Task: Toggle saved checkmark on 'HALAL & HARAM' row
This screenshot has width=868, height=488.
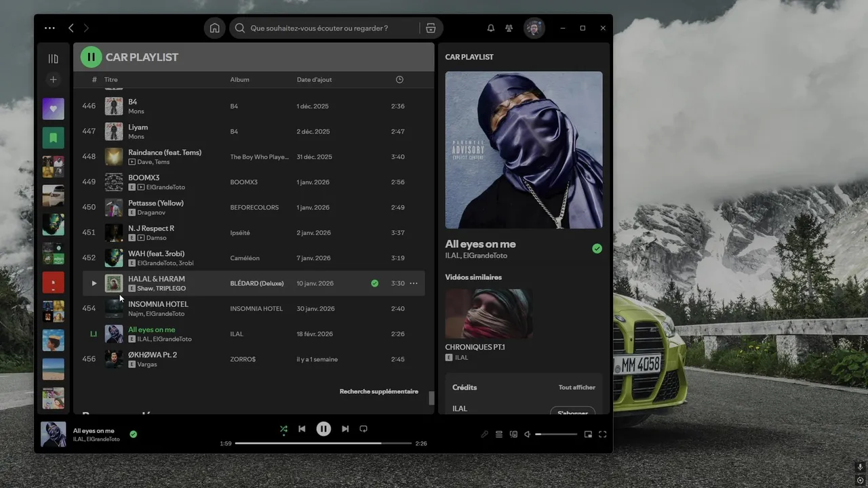Action: 374,283
